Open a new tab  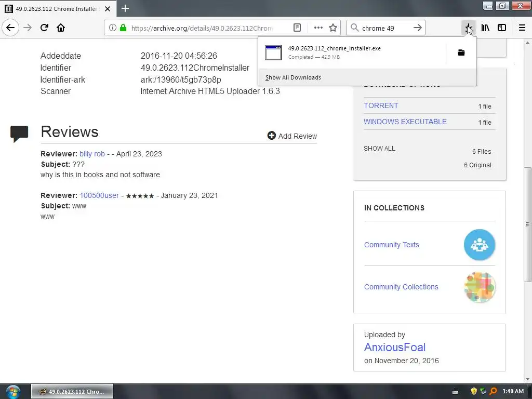pos(125,8)
